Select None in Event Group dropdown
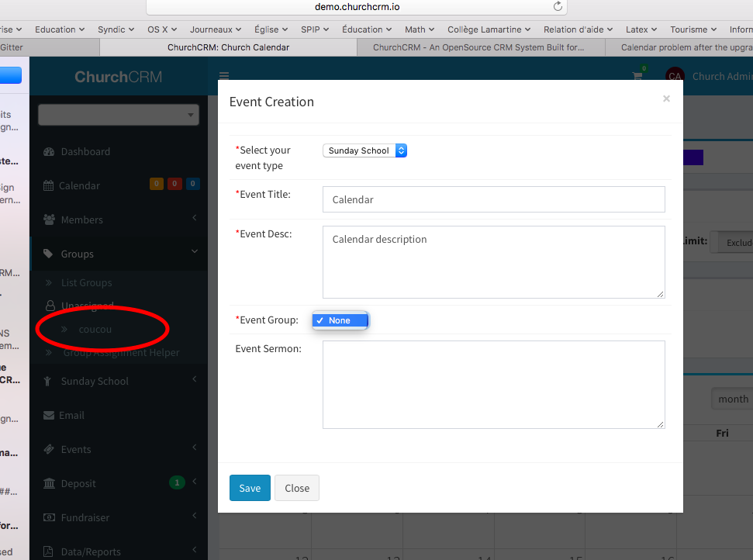This screenshot has height=560, width=753. pyautogui.click(x=340, y=320)
